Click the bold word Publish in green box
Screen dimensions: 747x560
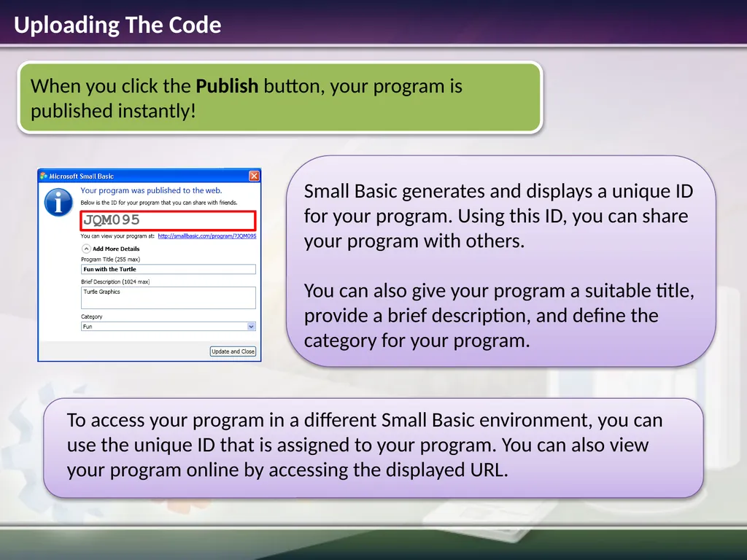227,86
